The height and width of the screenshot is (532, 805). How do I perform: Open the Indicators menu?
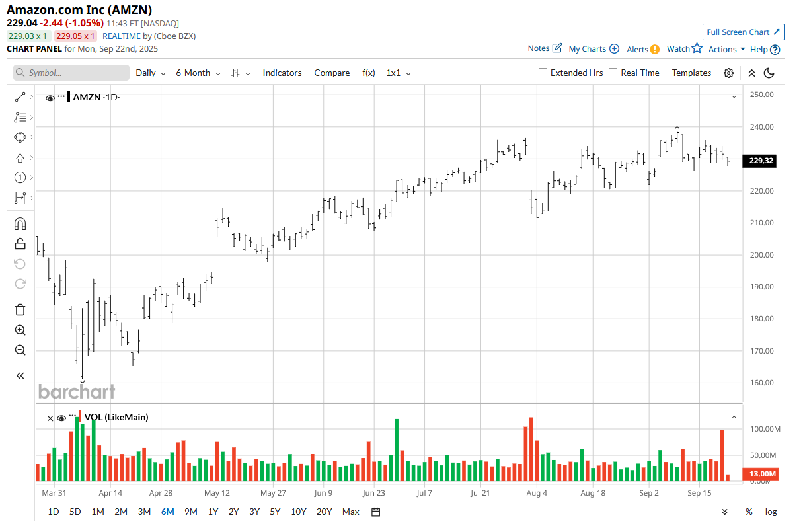pyautogui.click(x=282, y=73)
